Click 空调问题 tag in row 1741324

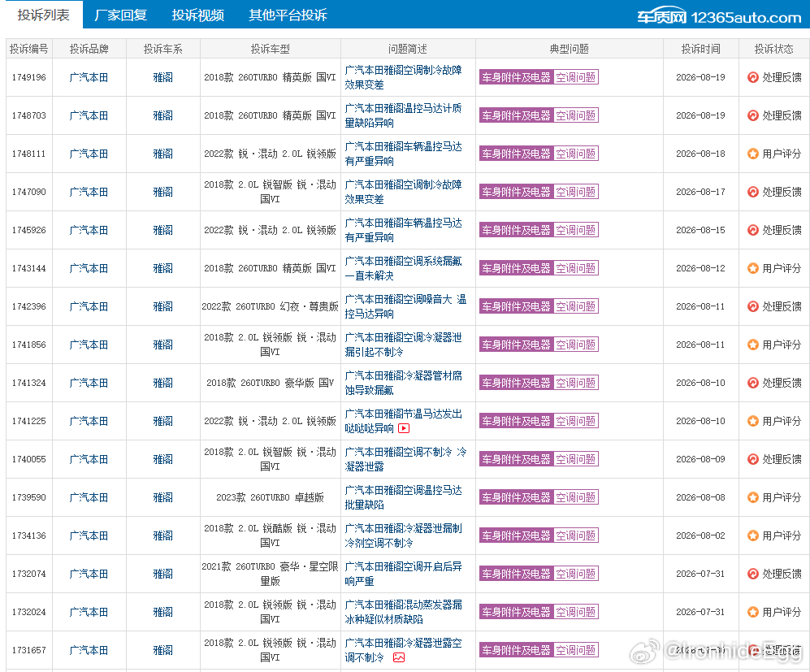(576, 384)
